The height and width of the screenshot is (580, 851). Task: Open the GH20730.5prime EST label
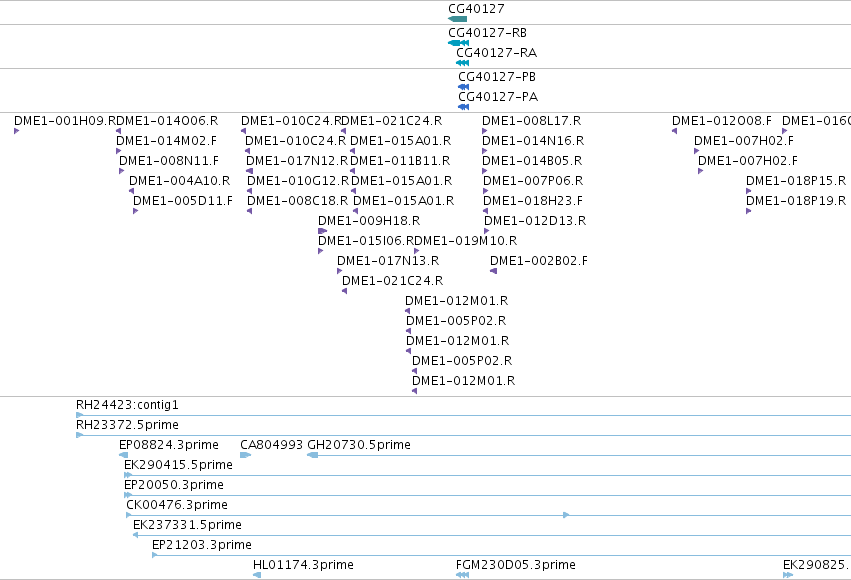click(x=359, y=445)
